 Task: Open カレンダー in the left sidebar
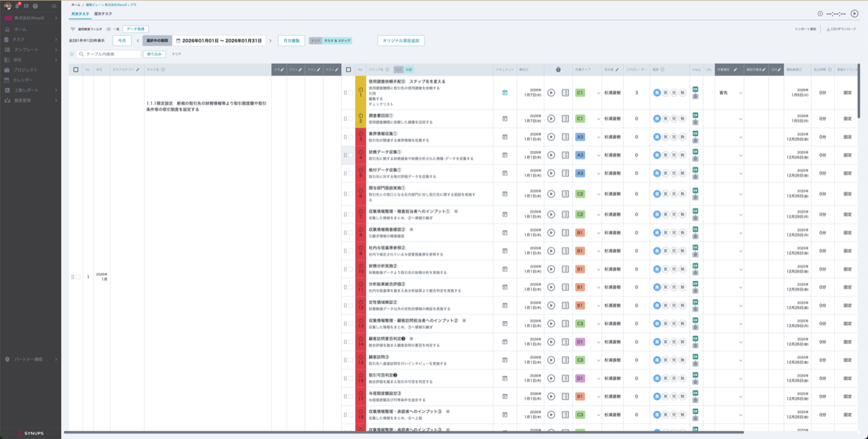tap(23, 79)
